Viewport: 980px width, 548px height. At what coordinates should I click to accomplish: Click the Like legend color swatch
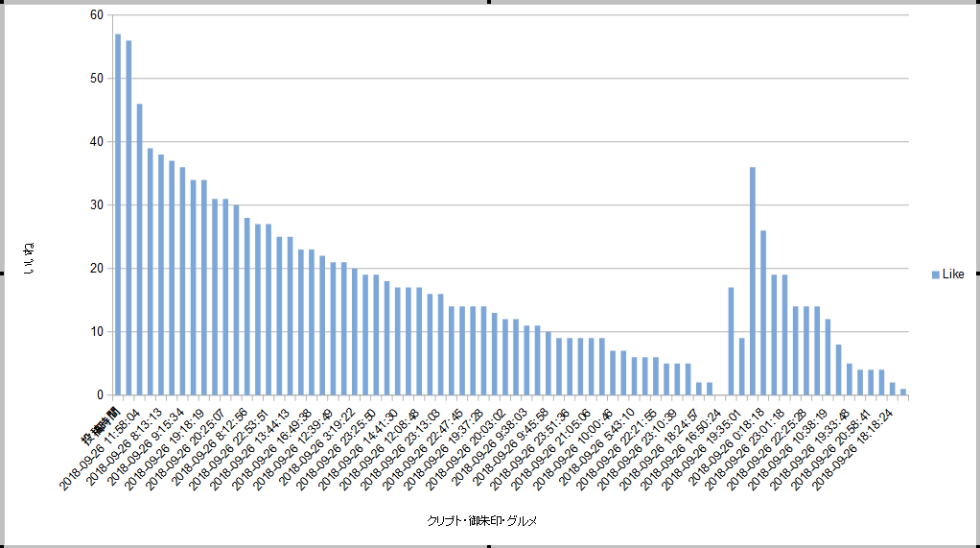[935, 274]
